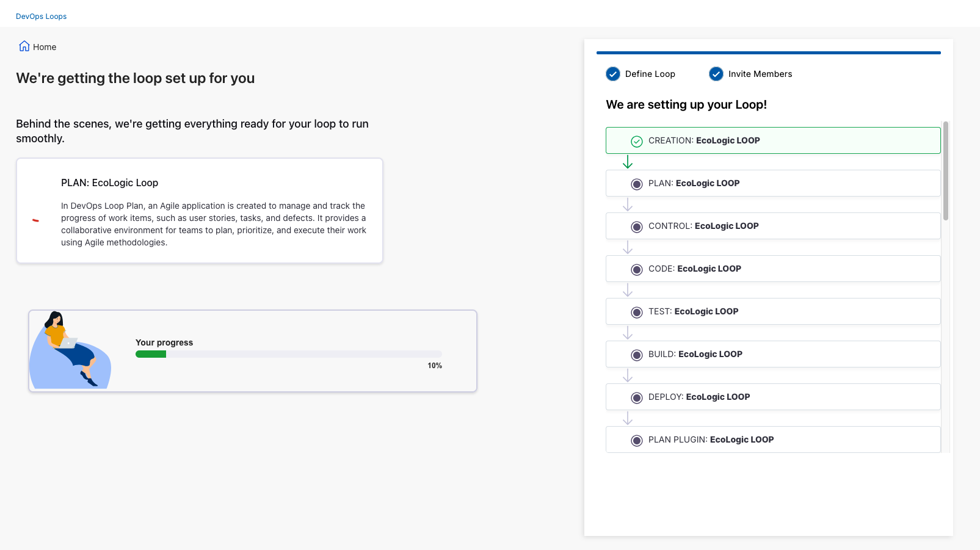980x550 pixels.
Task: Select the radio indicator on DEPLOY: EcoLogic LOOP
Action: [637, 397]
